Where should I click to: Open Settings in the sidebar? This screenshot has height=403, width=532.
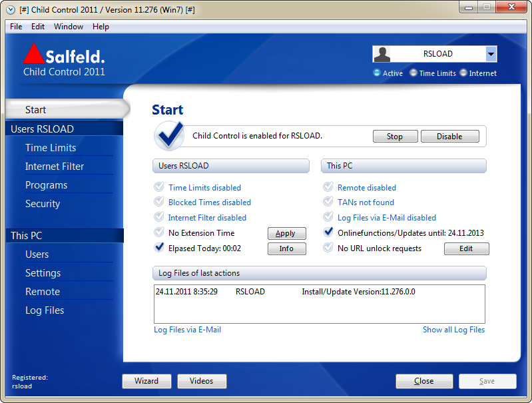43,273
